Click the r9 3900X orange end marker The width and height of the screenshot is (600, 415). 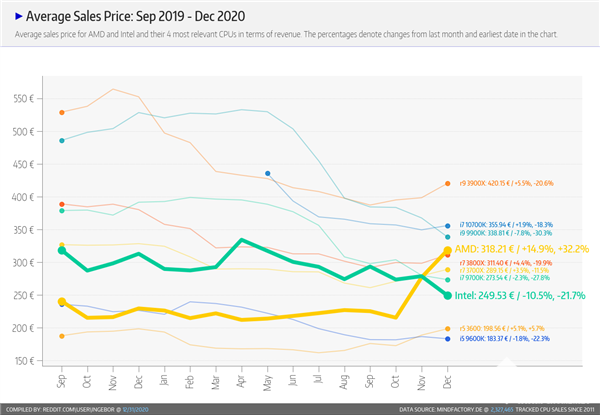tap(448, 184)
